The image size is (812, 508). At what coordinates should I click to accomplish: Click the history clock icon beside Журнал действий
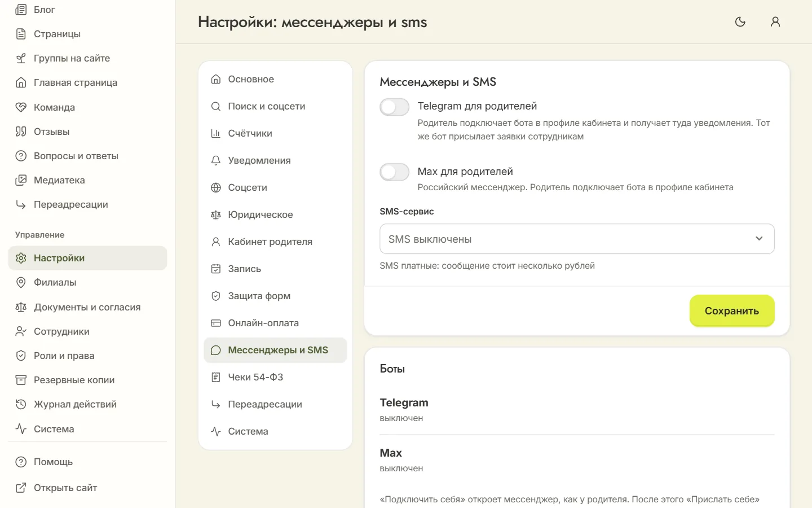coord(21,404)
